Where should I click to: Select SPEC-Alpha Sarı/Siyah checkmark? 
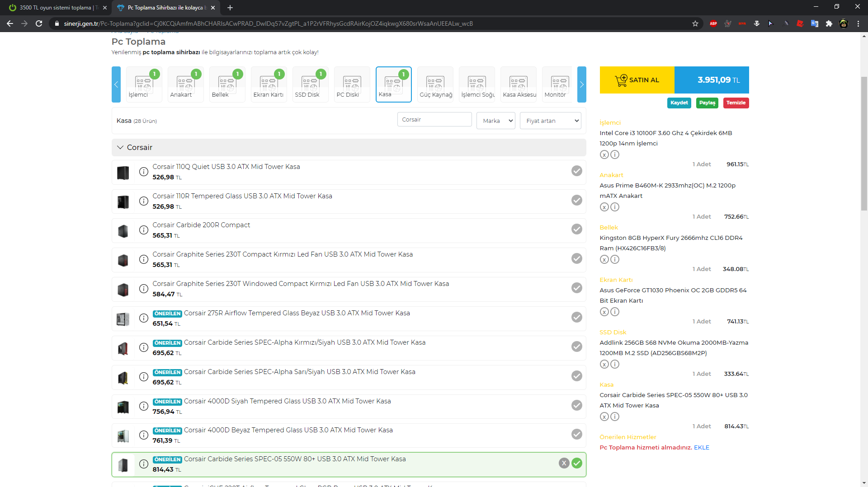point(577,376)
